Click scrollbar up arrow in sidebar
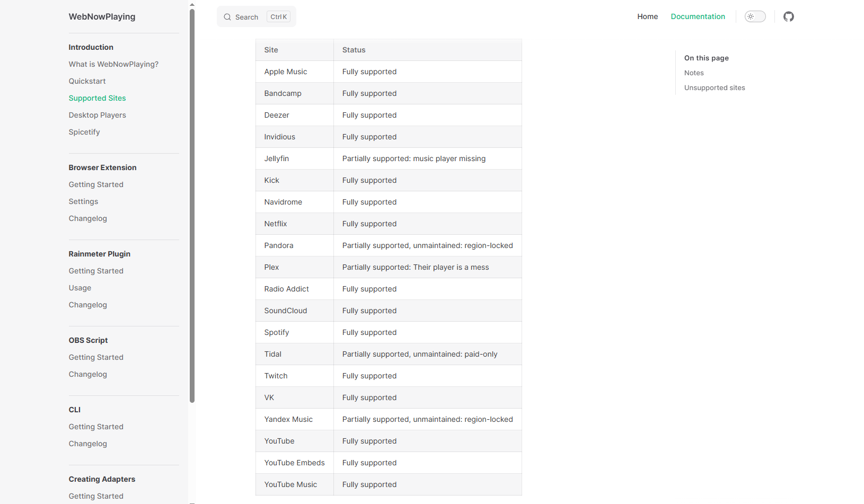 [x=192, y=4]
